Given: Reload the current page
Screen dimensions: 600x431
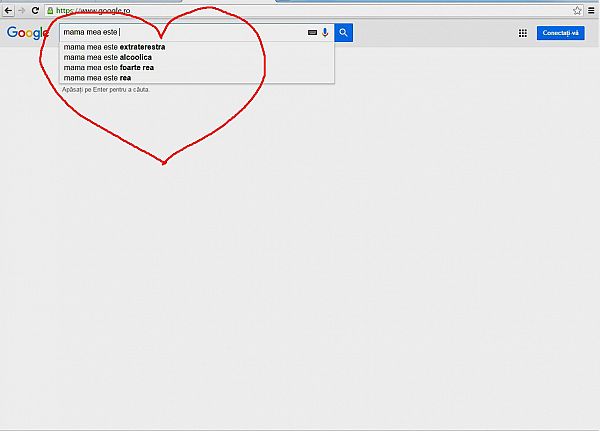Looking at the screenshot, I should tap(35, 10).
